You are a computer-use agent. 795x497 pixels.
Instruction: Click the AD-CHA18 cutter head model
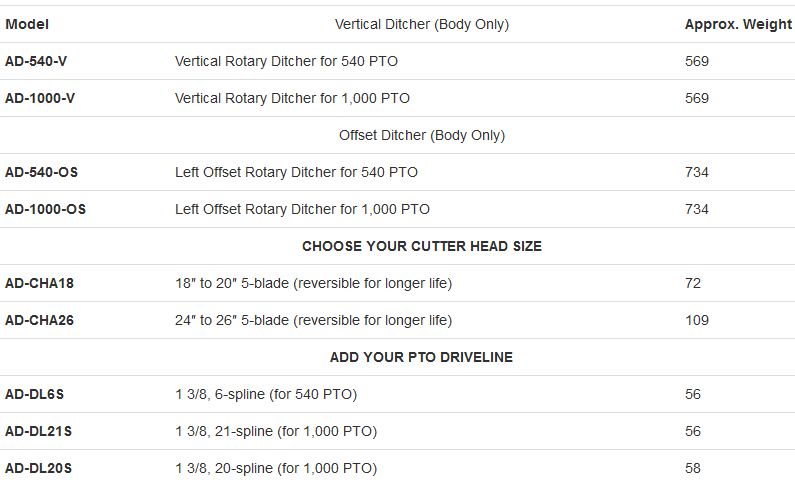pyautogui.click(x=39, y=283)
